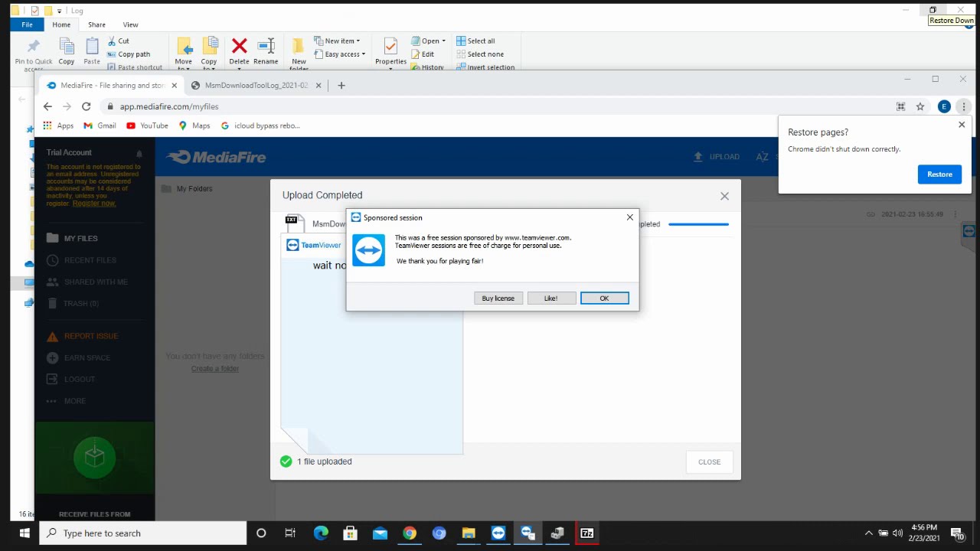Open TRASH in MediaFire sidebar
This screenshot has height=551, width=980.
[73, 303]
